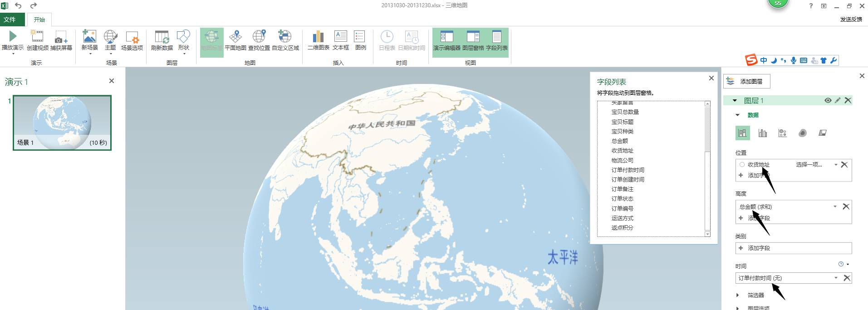Image resolution: width=868 pixels, height=310 pixels.
Task: Select 宝贝总数量 in field list
Action: click(x=625, y=112)
